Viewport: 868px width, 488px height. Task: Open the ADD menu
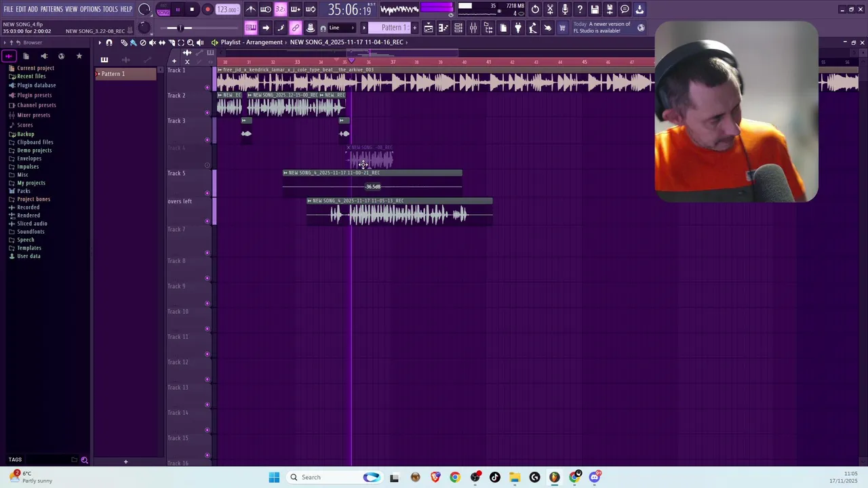pos(33,9)
